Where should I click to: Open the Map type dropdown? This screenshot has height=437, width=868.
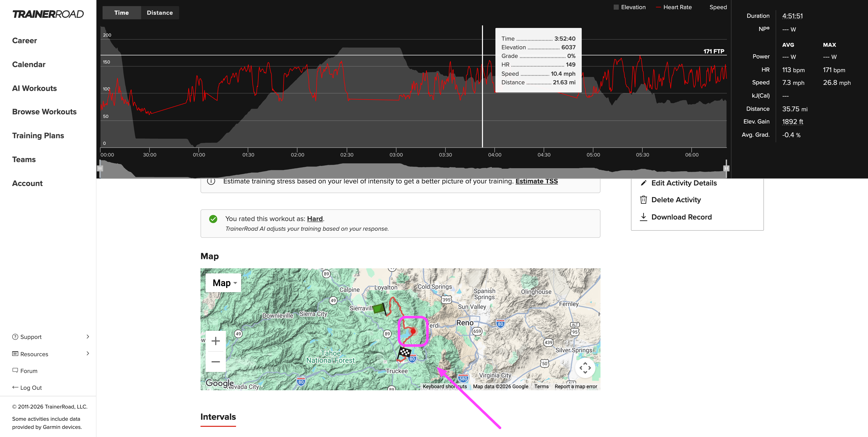pos(223,283)
